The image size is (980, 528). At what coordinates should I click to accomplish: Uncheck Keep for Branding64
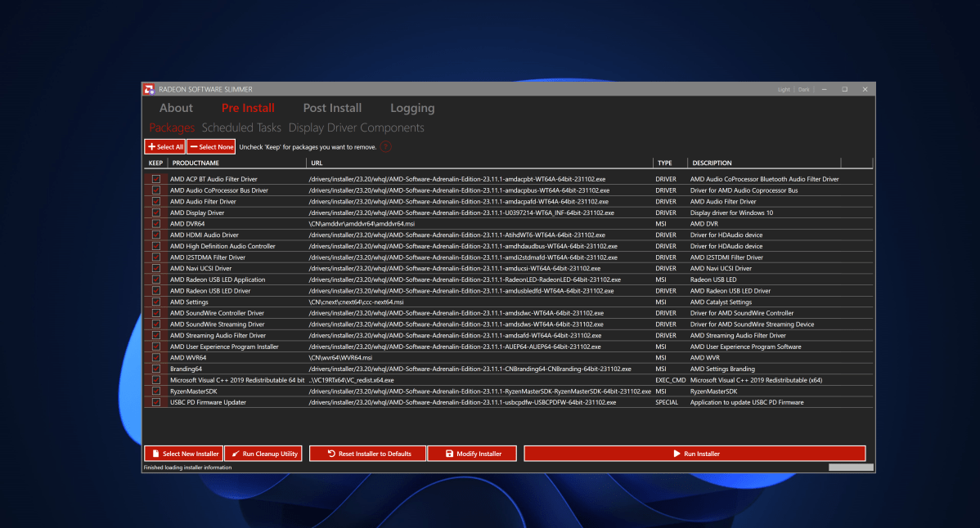[156, 369]
